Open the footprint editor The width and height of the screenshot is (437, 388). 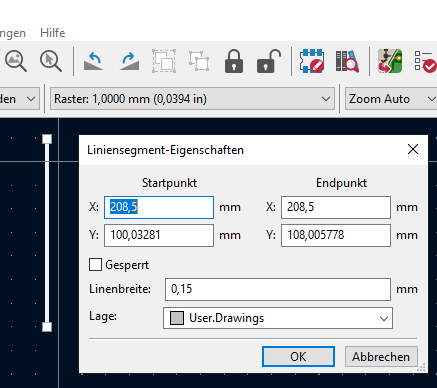(x=312, y=61)
